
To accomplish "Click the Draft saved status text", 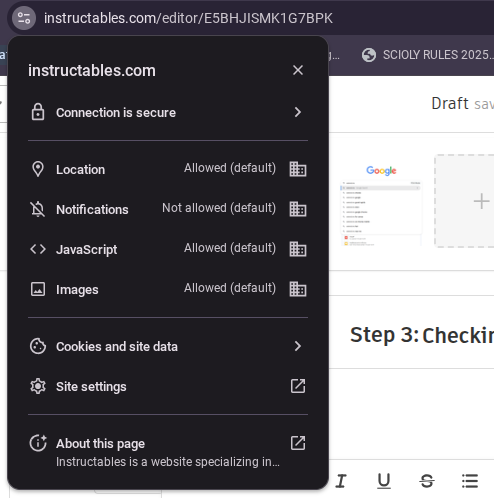I will [462, 103].
